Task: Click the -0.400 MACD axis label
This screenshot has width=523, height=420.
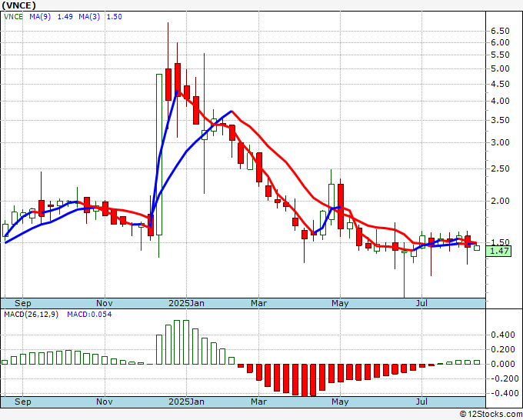Action: click(x=503, y=393)
